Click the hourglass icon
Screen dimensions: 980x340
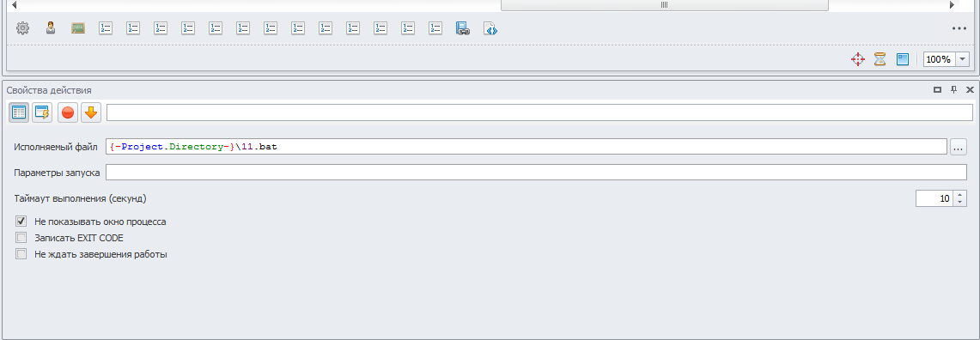point(880,59)
